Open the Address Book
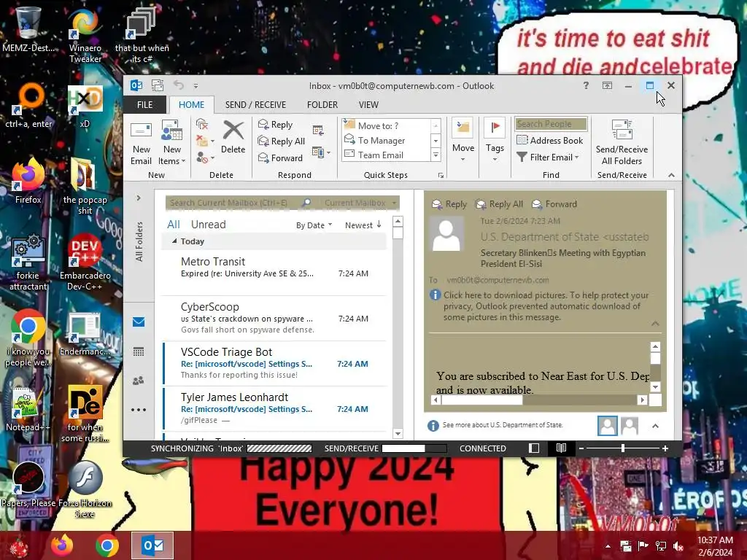 [x=550, y=141]
